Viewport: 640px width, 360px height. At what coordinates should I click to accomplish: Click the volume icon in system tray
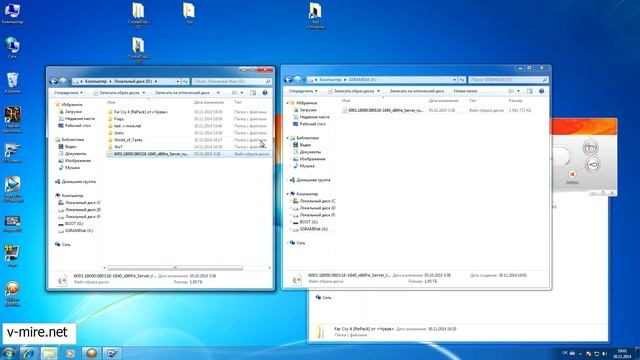point(604,353)
